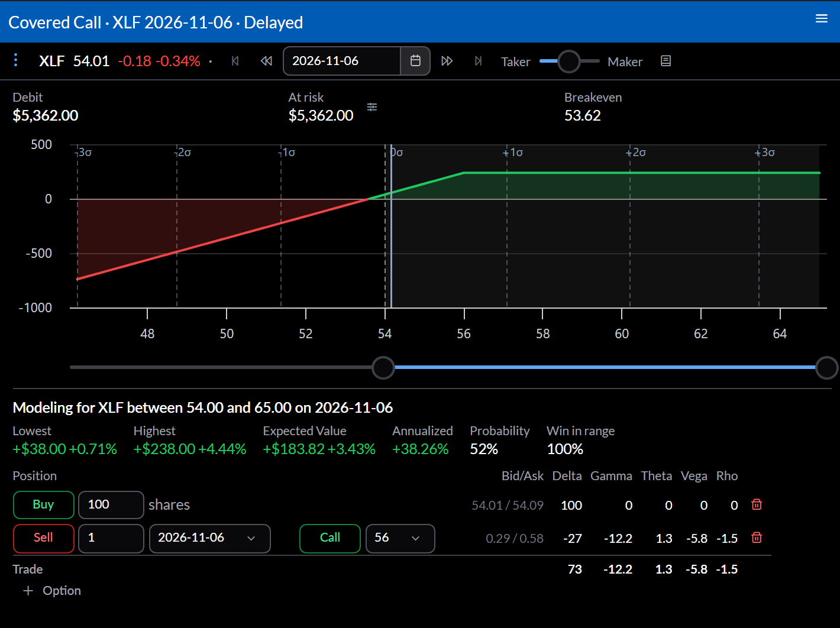
Task: Click the Maker label
Action: coord(625,61)
